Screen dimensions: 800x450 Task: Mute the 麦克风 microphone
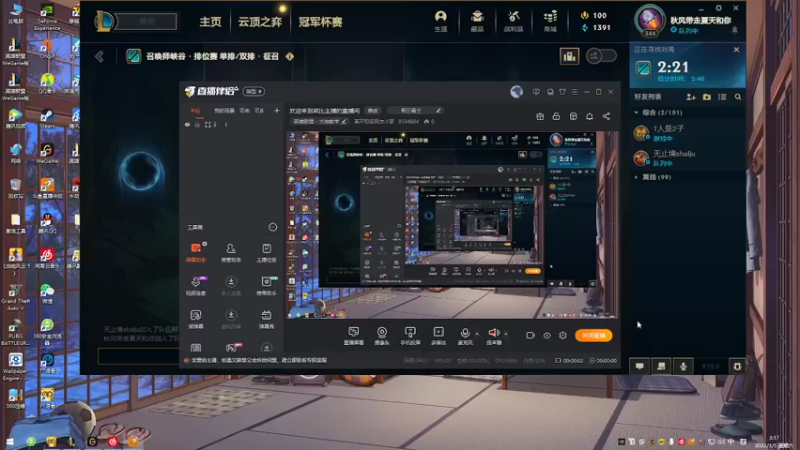pos(465,336)
